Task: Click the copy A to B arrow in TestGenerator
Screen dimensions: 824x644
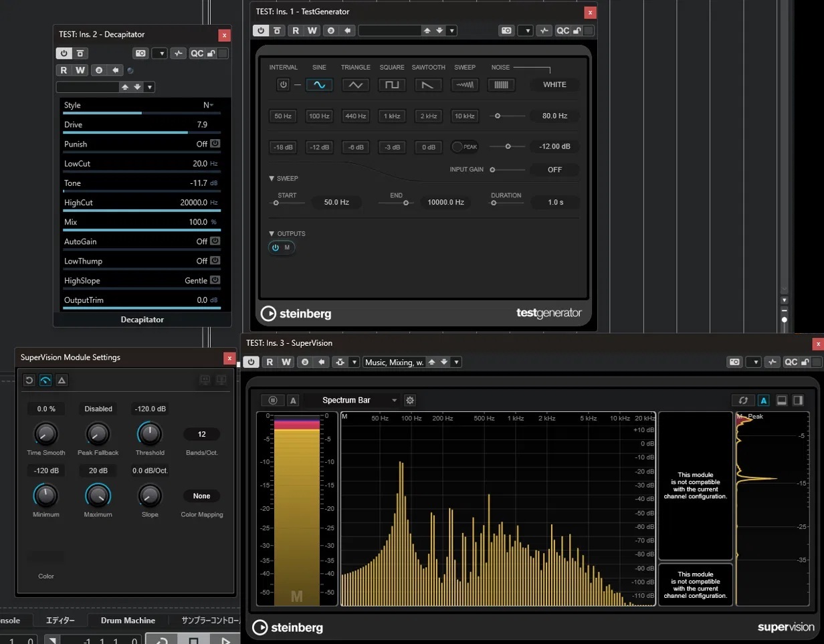Action: click(x=347, y=30)
